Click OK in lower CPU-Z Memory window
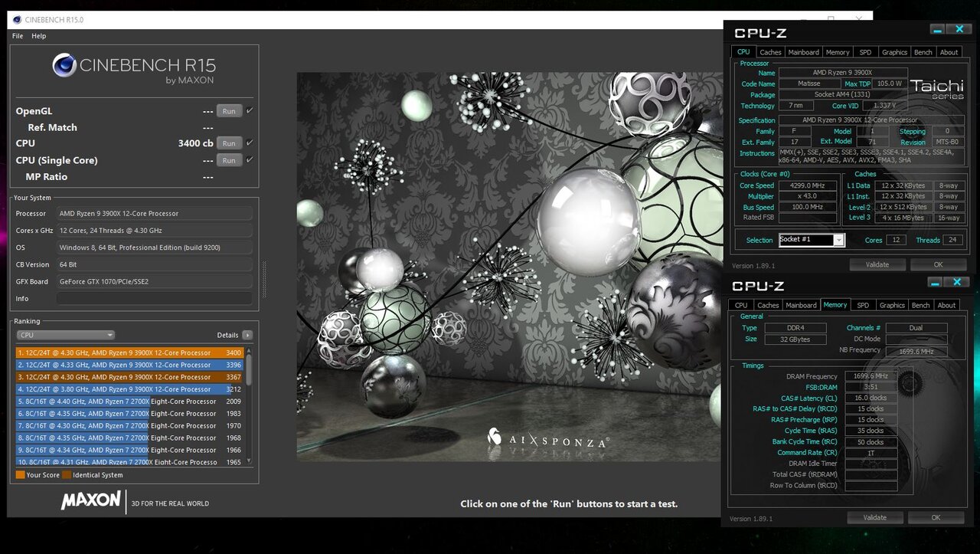Screen dimensions: 980x554 point(936,517)
